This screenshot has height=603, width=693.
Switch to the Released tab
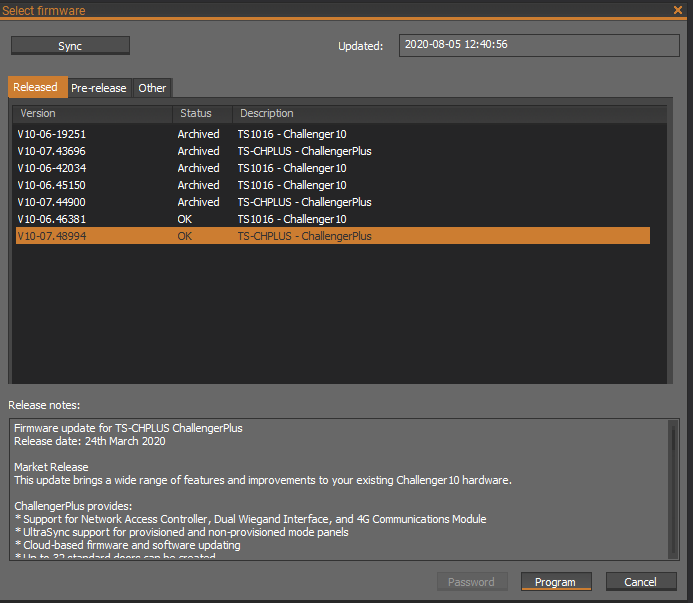pos(38,87)
